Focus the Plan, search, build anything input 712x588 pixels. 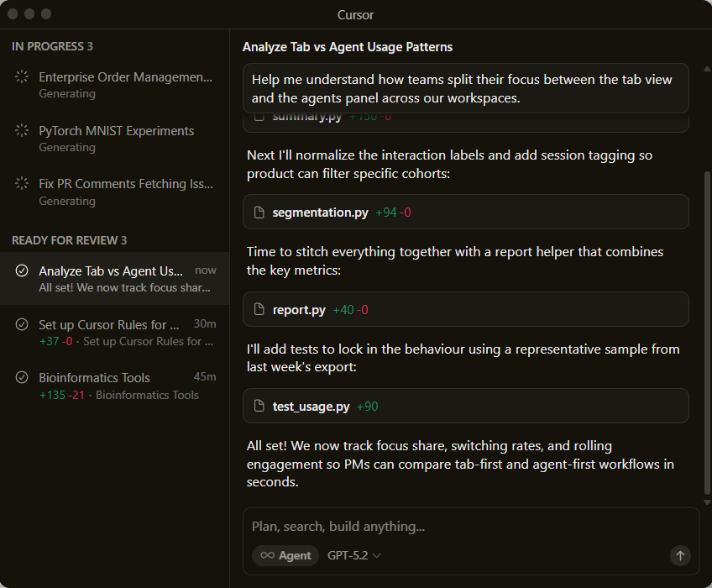453,527
